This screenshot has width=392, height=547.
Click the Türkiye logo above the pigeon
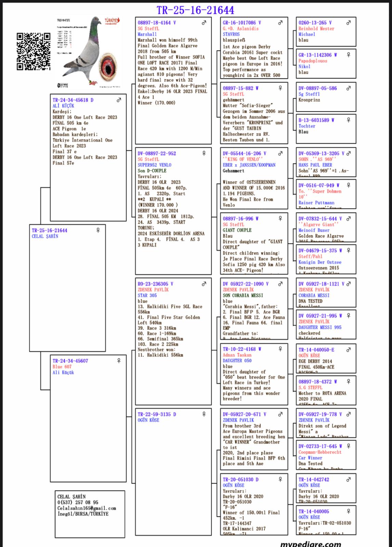(112, 22)
